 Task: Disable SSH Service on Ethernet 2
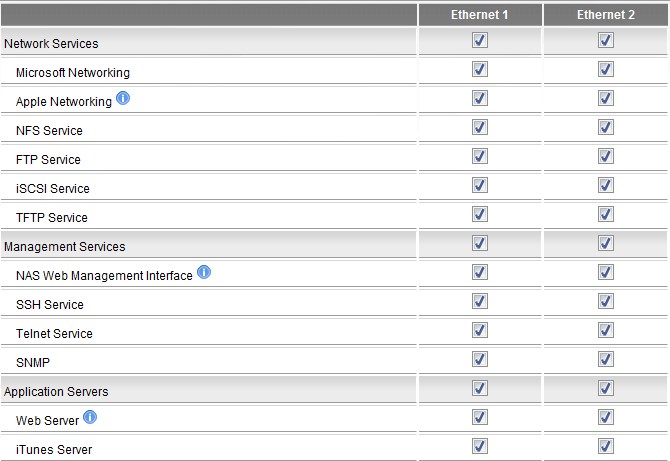(x=605, y=301)
